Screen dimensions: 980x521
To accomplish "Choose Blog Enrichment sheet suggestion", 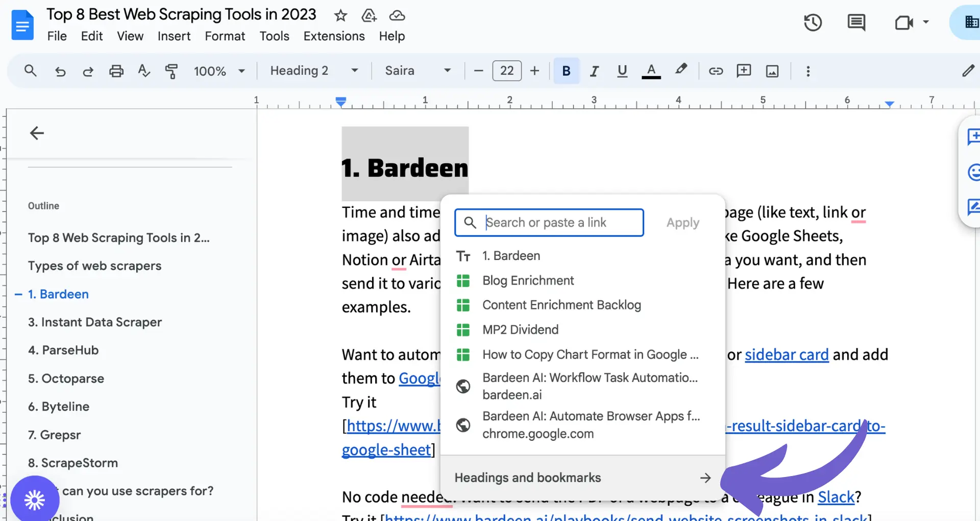I will (x=582, y=280).
